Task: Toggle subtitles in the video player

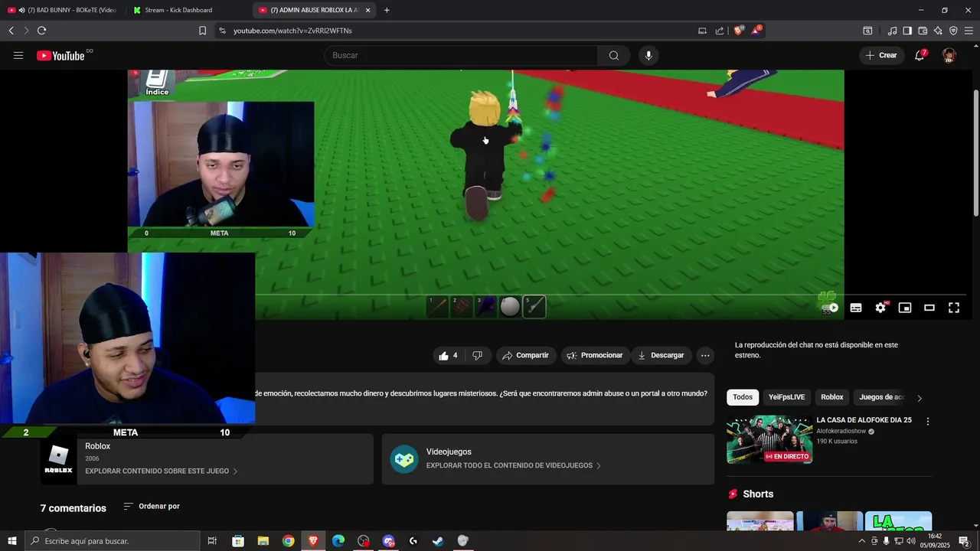Action: click(856, 308)
